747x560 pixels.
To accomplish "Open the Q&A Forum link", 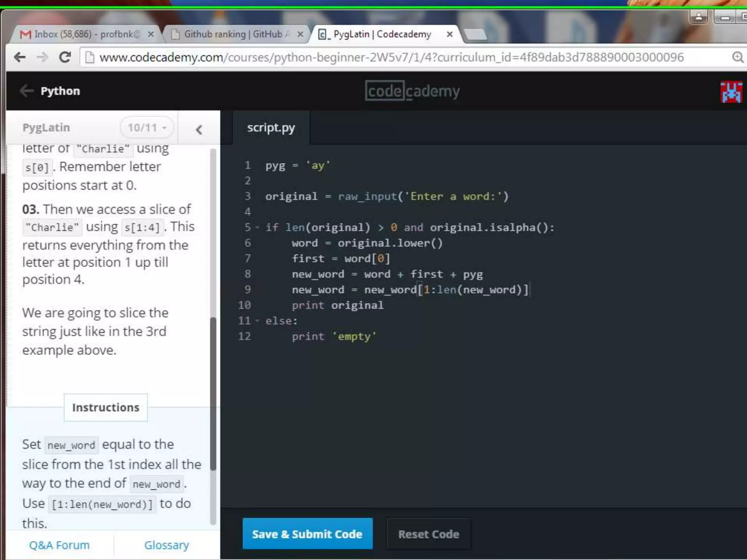I will point(59,545).
